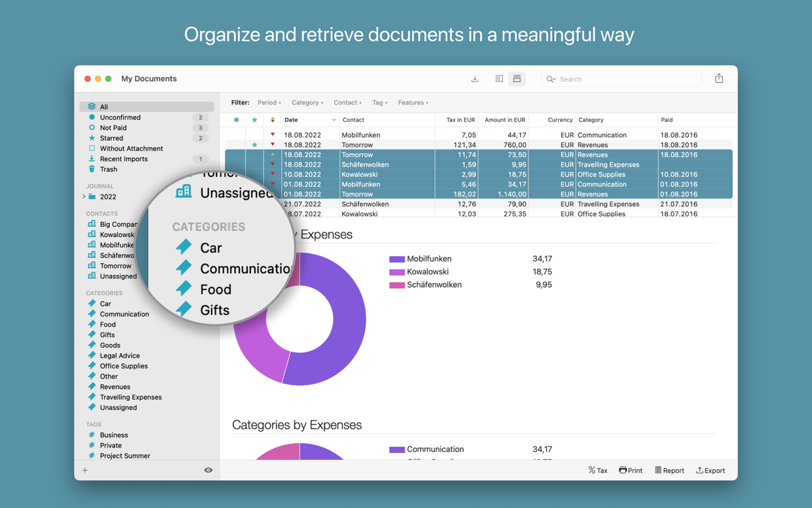
Task: Switch to side-by-side view icon
Action: pyautogui.click(x=498, y=79)
